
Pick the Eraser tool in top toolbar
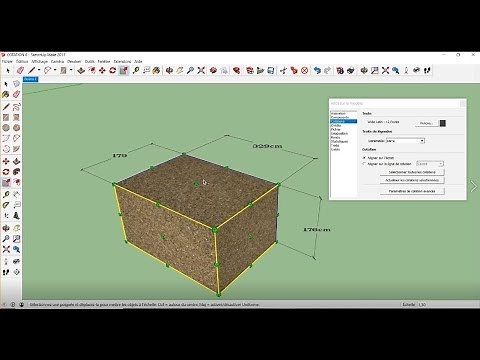coord(20,70)
